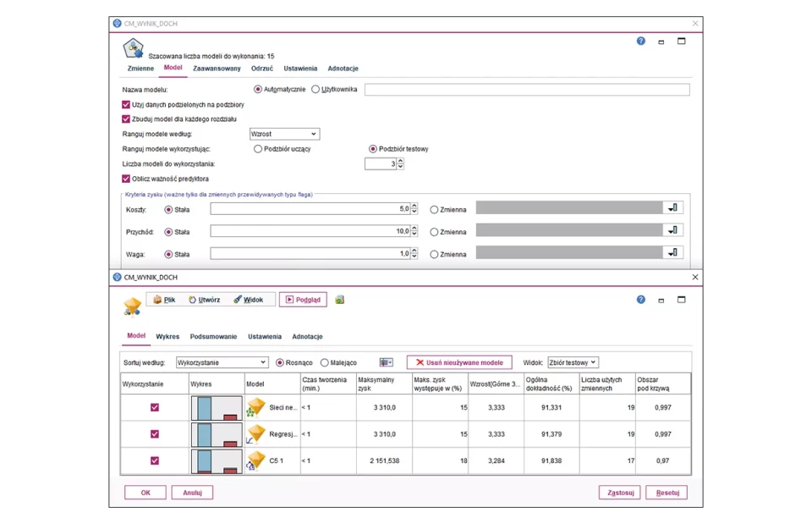Click the icon right of the Podgląd button
This screenshot has width=812, height=524.
(x=340, y=300)
